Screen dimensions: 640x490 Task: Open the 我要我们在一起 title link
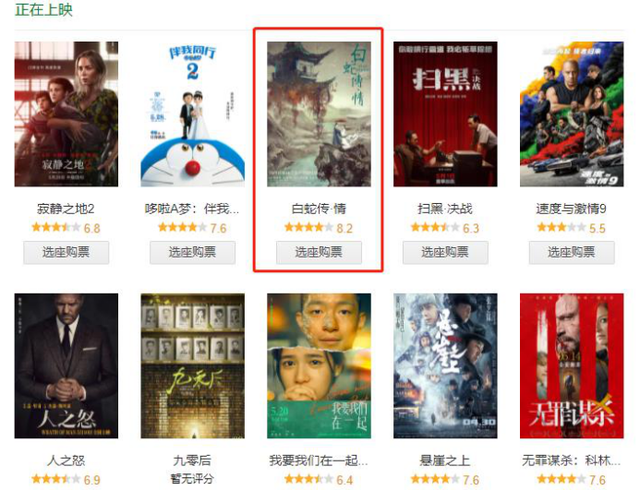(x=318, y=461)
